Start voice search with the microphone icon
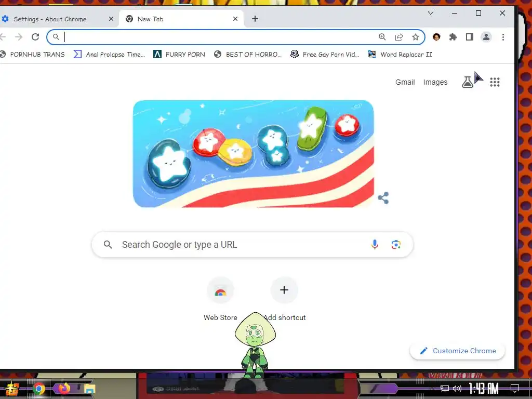The width and height of the screenshot is (532, 399). [x=375, y=244]
